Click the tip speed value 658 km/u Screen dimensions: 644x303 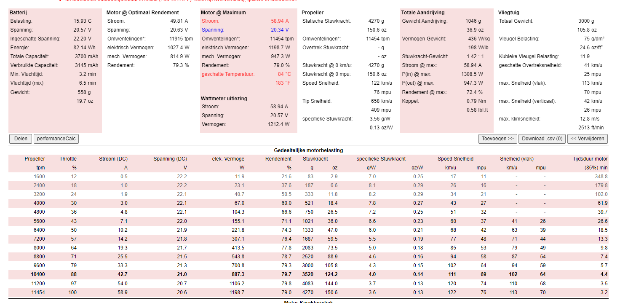[x=381, y=101]
